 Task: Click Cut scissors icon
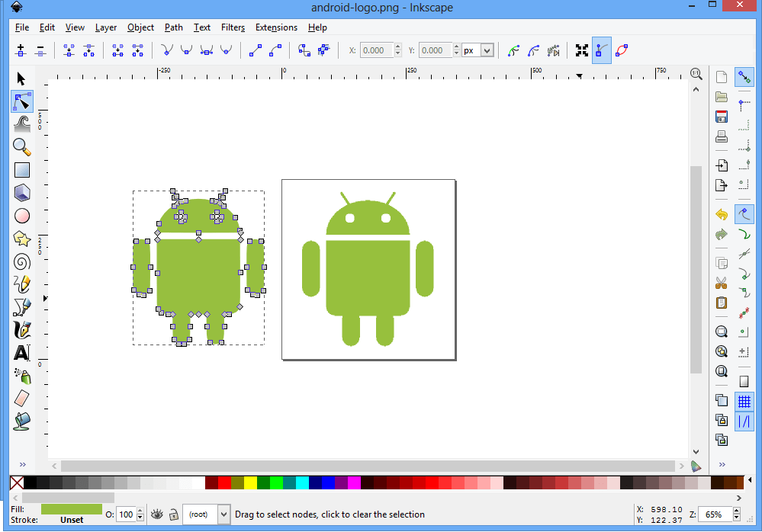[722, 283]
